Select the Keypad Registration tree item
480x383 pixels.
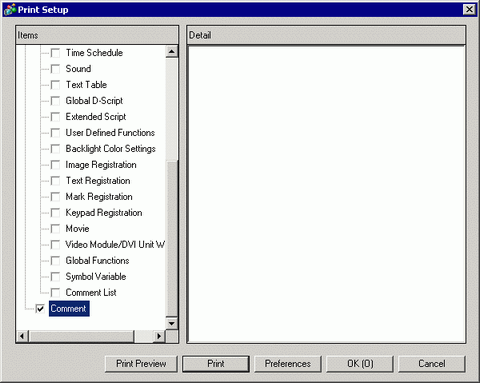point(104,213)
